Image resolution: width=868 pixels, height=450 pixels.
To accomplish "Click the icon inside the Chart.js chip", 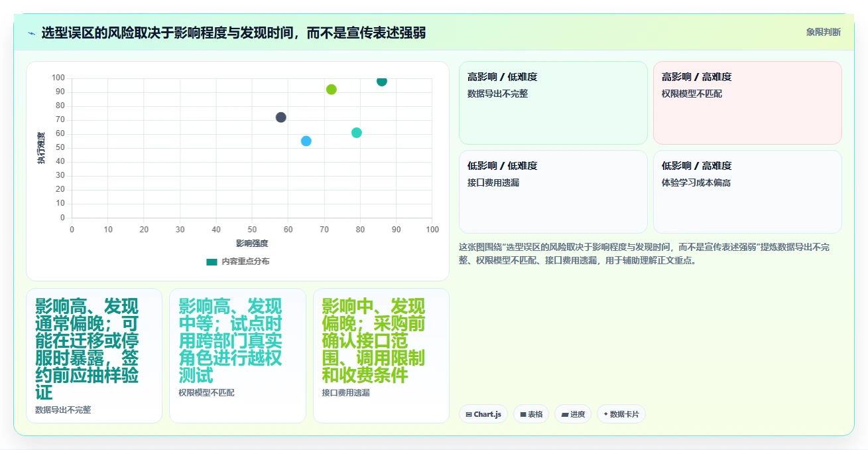I will click(x=469, y=414).
